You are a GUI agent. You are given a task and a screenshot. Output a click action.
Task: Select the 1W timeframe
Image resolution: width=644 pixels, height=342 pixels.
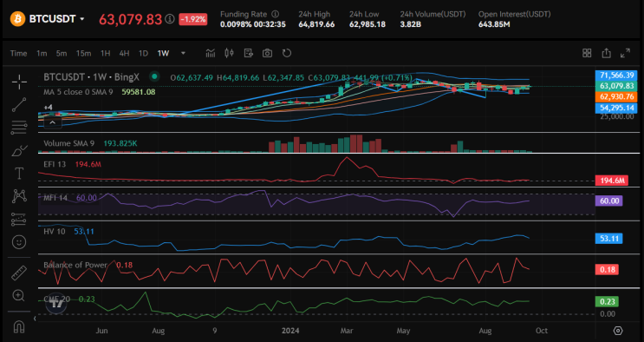[163, 53]
